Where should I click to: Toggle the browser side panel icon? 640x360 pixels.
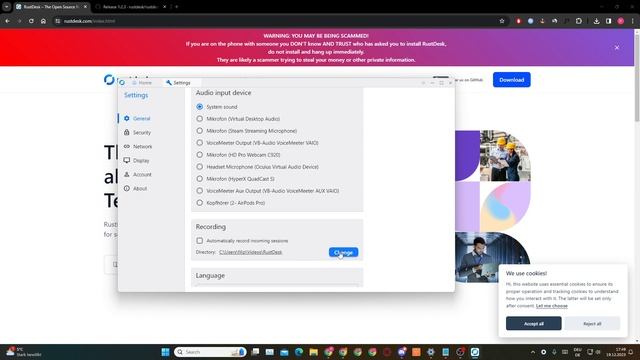(x=609, y=21)
